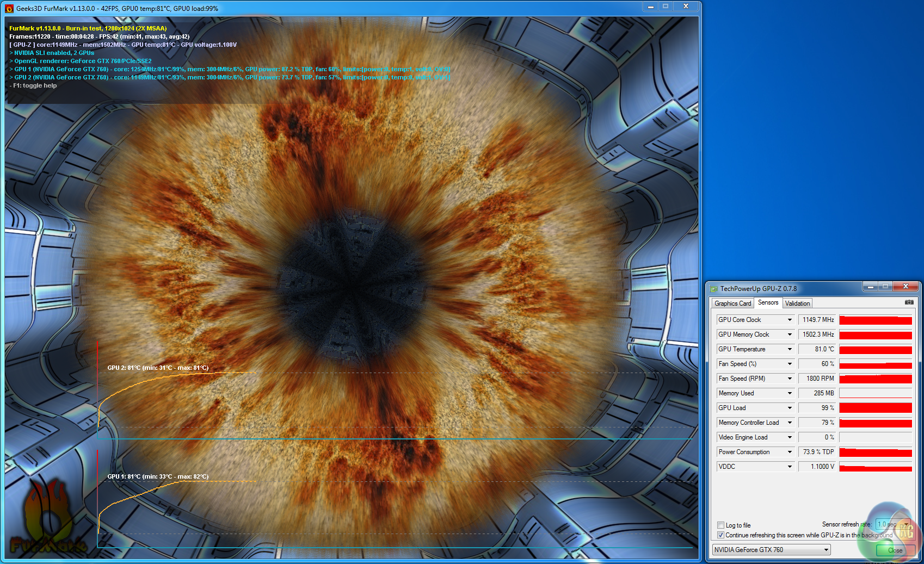
Task: Expand the VDDC sensor dropdown
Action: (790, 467)
